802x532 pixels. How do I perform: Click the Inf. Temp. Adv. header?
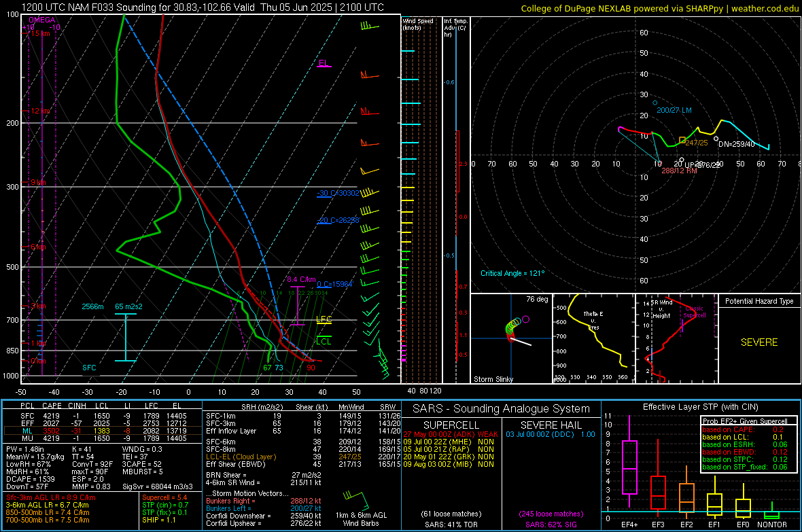click(x=455, y=28)
